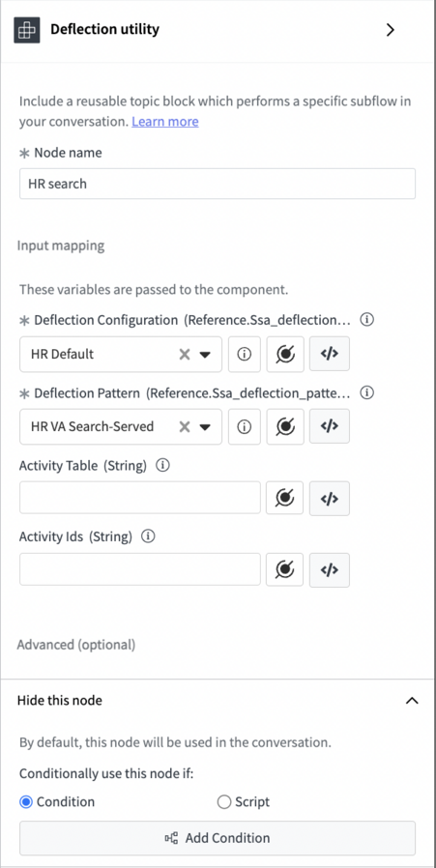Collapse the Hide this node section

412,700
